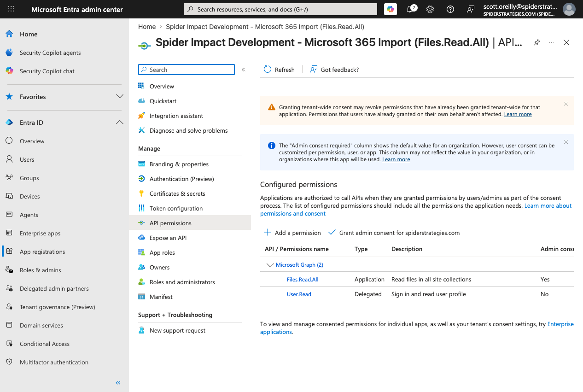Click Got feedback?
This screenshot has width=583, height=392.
point(334,70)
